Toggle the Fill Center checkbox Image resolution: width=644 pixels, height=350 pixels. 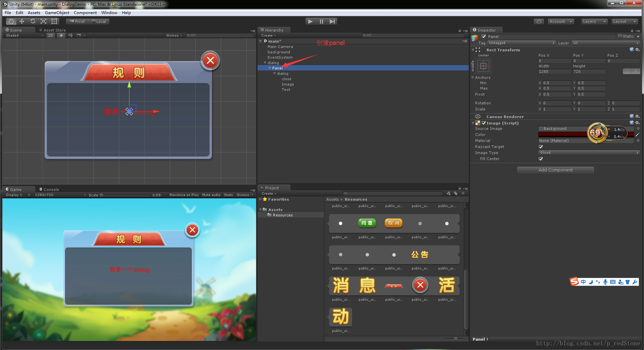coord(541,159)
